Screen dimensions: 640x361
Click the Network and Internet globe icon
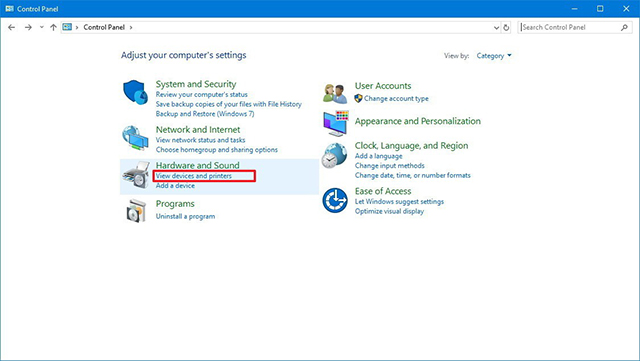pyautogui.click(x=135, y=138)
